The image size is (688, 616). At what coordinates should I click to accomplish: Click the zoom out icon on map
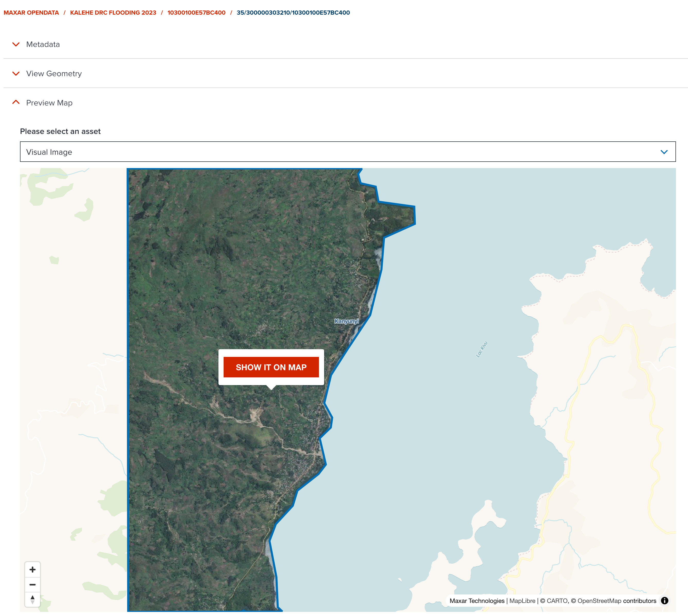point(33,585)
